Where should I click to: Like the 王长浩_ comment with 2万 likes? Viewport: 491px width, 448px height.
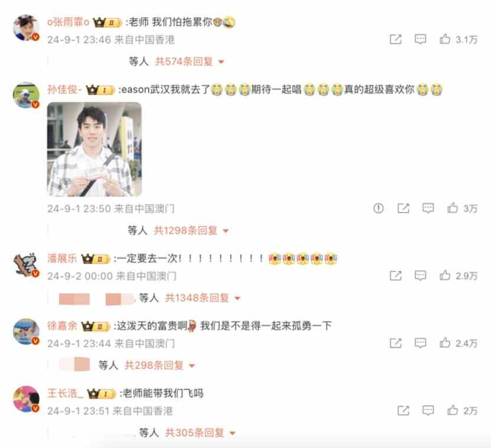pyautogui.click(x=453, y=410)
